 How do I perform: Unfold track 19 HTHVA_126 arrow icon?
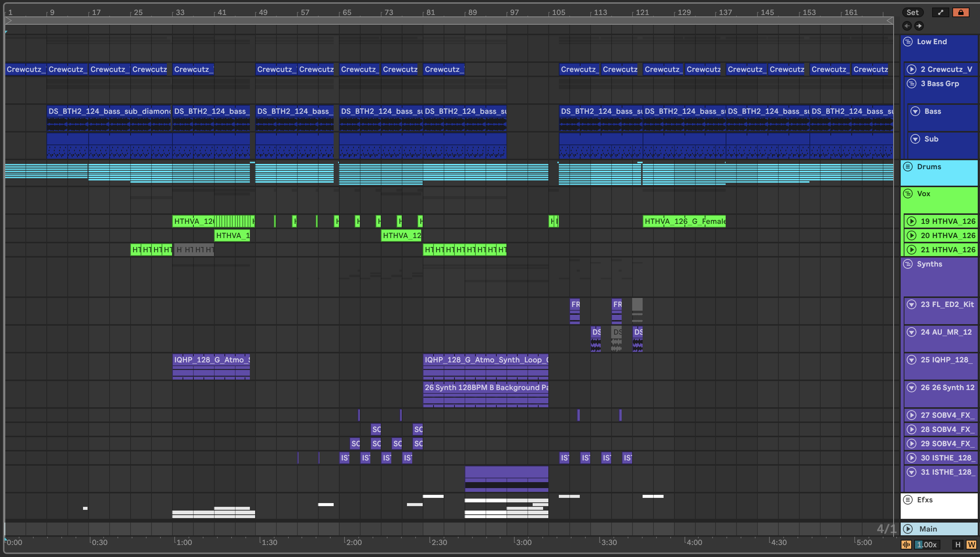pyautogui.click(x=912, y=221)
